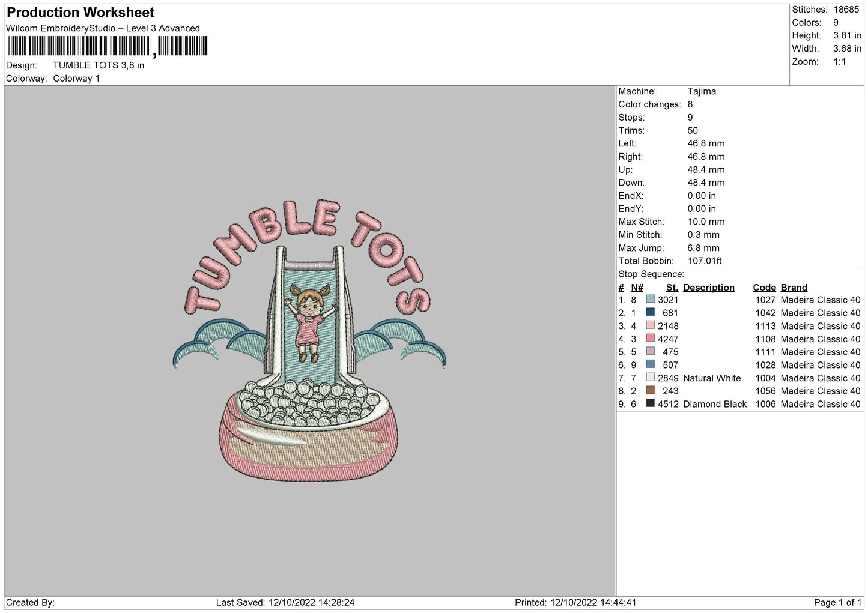Click the 'St.' column header
The image size is (868, 613).
click(x=672, y=288)
